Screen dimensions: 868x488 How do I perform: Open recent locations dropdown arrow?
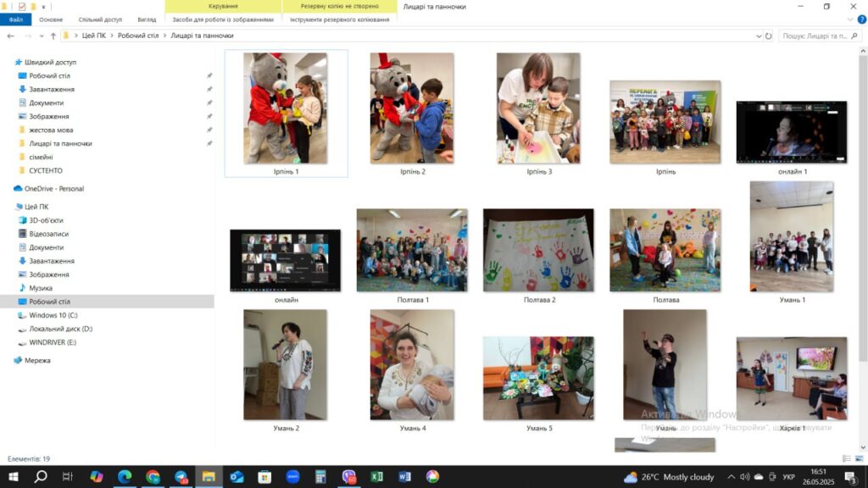pos(42,36)
